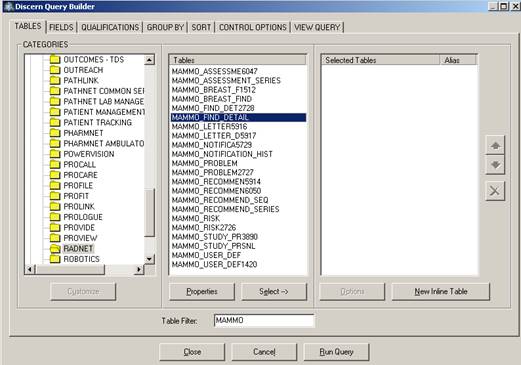Click the Properties button
The image size is (521, 365).
(x=202, y=292)
